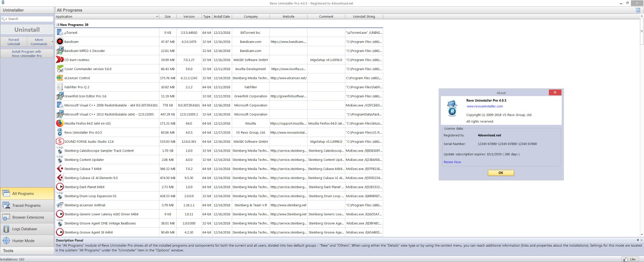This screenshot has width=644, height=262.
Task: Click the Hunter Mode crosshair icon
Action: click(6, 241)
